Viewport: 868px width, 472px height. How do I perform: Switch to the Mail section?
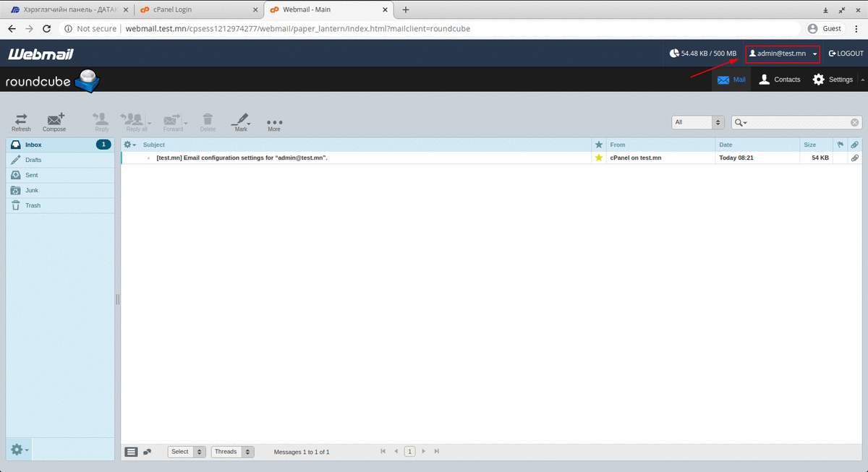[731, 80]
